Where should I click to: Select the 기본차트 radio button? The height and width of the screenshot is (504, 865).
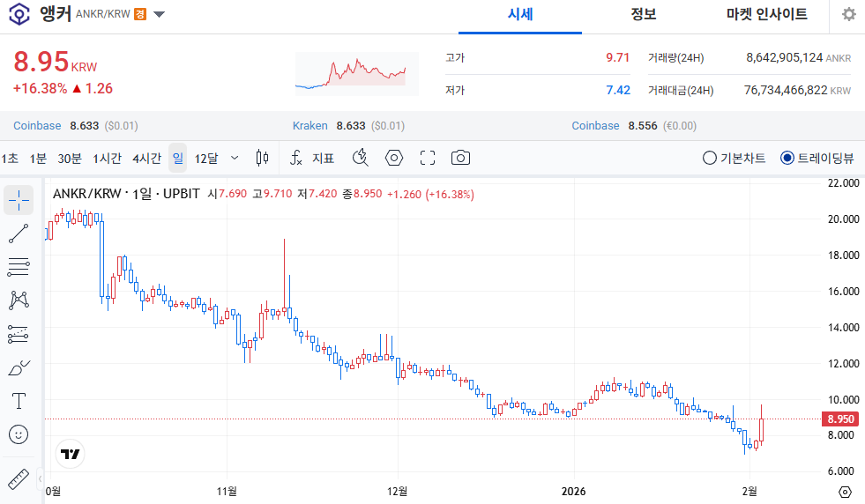[710, 159]
